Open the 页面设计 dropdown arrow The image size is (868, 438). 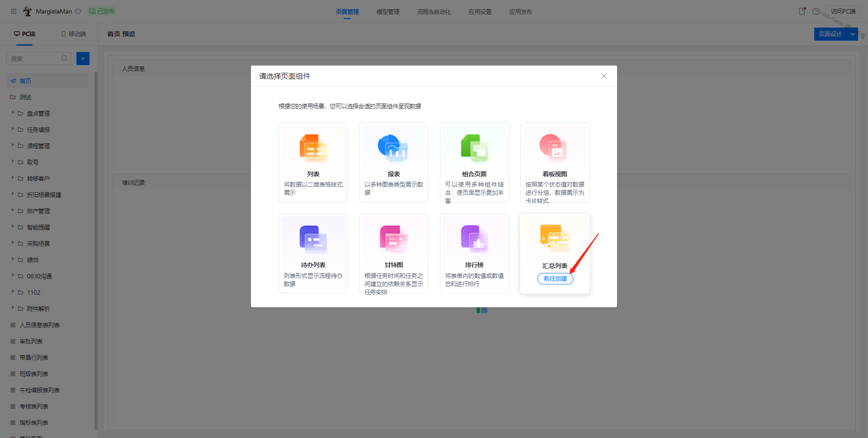tap(853, 34)
